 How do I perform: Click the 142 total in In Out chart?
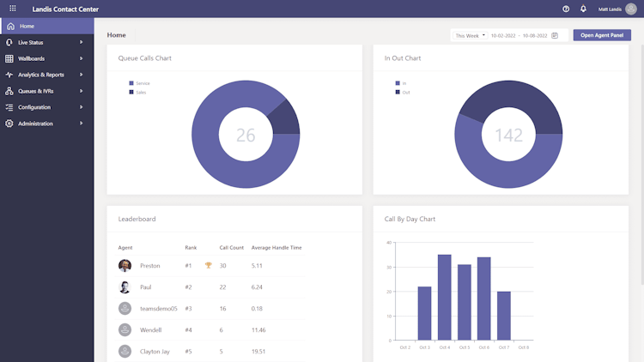pyautogui.click(x=508, y=135)
